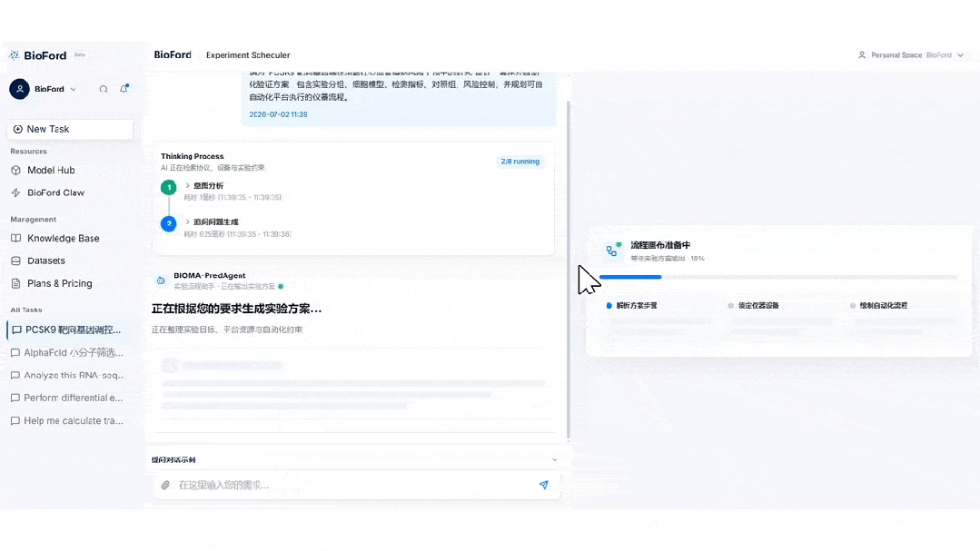Click the 流程画布 progress bar
The height and width of the screenshot is (551, 980).
[x=778, y=277]
